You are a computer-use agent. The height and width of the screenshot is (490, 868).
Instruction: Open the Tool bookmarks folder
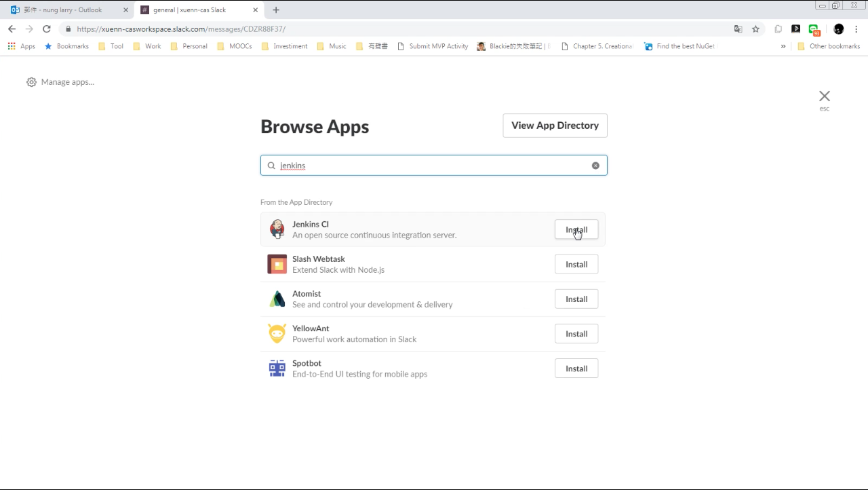(111, 46)
